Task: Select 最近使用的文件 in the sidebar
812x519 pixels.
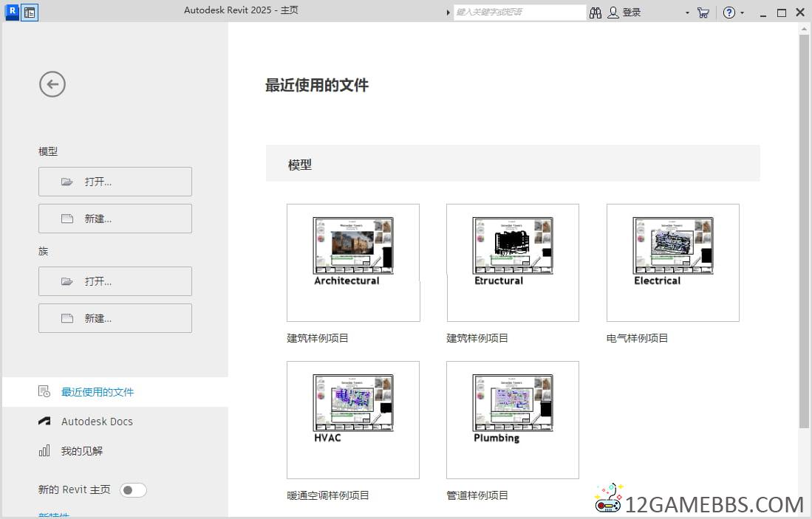Action: pos(115,392)
